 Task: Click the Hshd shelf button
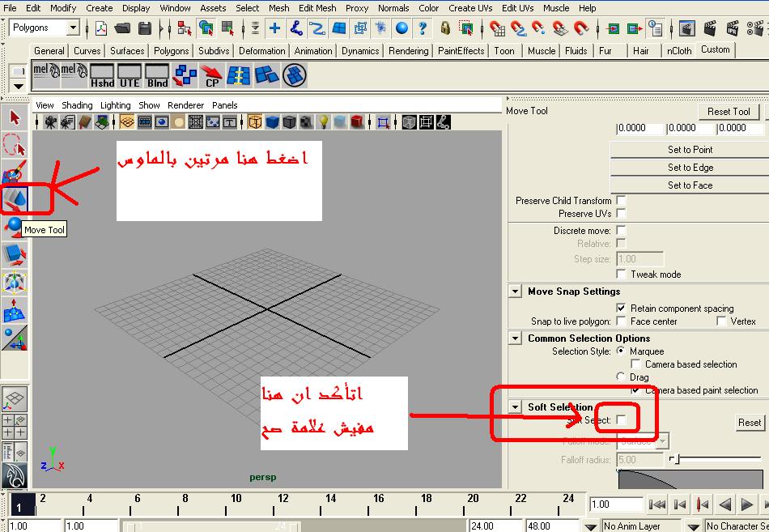tap(102, 75)
